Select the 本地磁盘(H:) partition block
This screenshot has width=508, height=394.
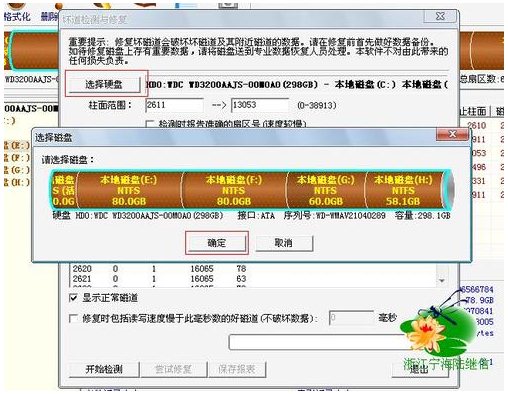(403, 190)
